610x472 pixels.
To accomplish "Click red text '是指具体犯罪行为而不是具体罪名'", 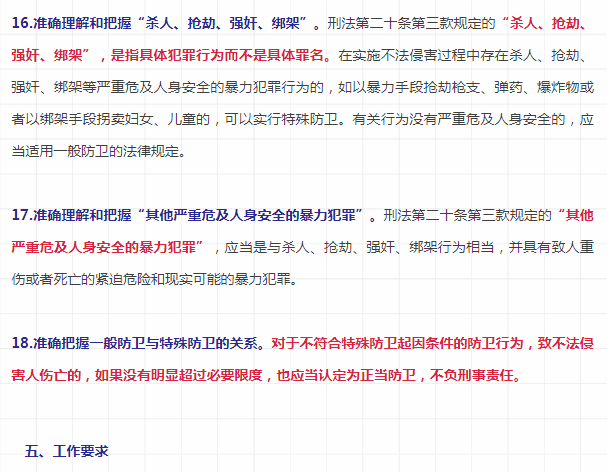I will [x=217, y=55].
